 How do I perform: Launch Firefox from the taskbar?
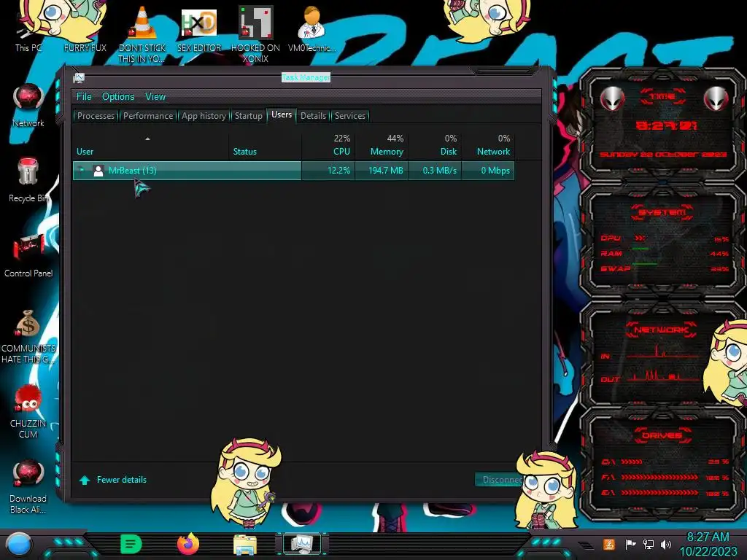coord(188,544)
